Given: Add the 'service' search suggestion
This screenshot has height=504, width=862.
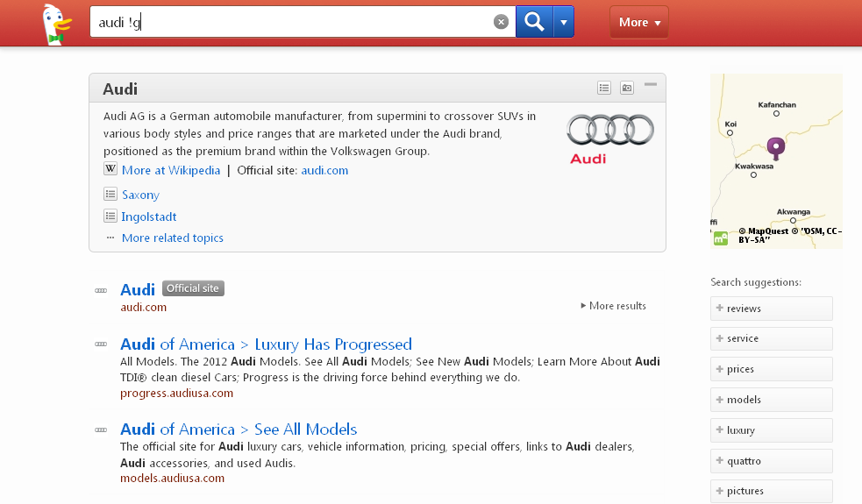Looking at the screenshot, I should coord(772,338).
